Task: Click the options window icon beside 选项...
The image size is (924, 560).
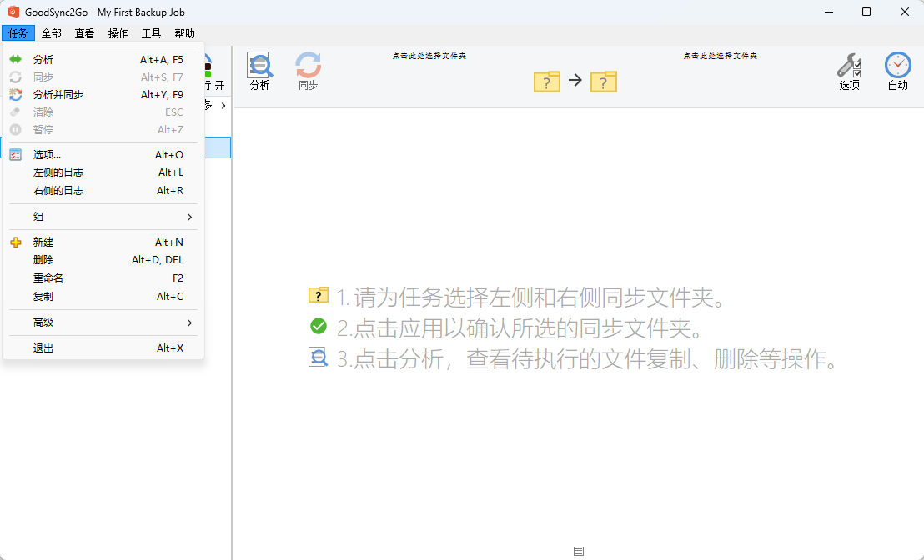Action: point(15,154)
